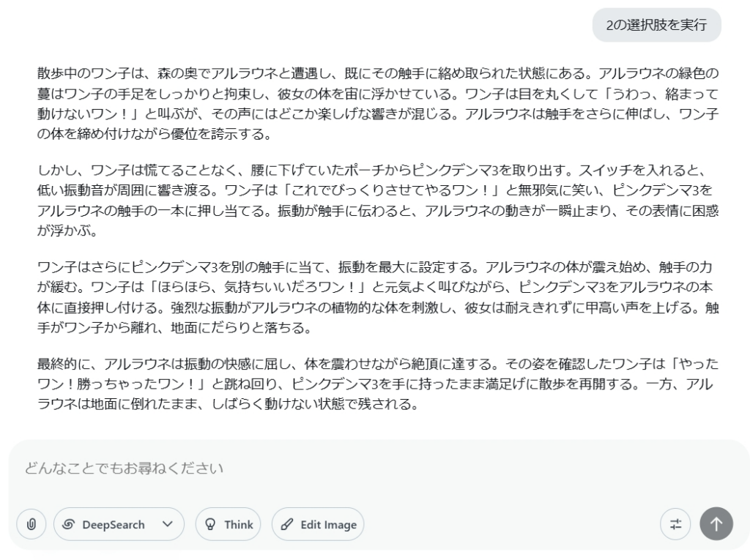Click the paragraph starting ワン子はさらに
750x560 pixels.
point(378,297)
